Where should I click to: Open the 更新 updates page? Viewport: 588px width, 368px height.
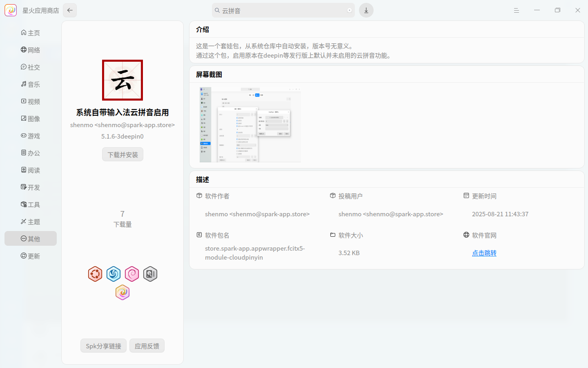(31, 256)
